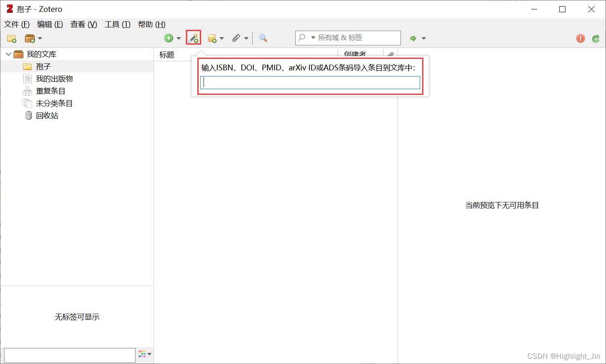Expand the New Library dropdown arrow
This screenshot has height=364, width=606.
click(40, 38)
